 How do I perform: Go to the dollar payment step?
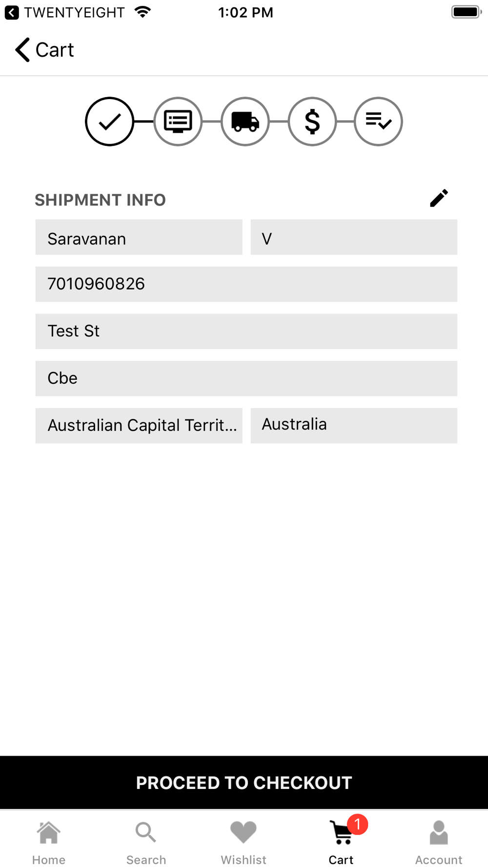tap(312, 122)
